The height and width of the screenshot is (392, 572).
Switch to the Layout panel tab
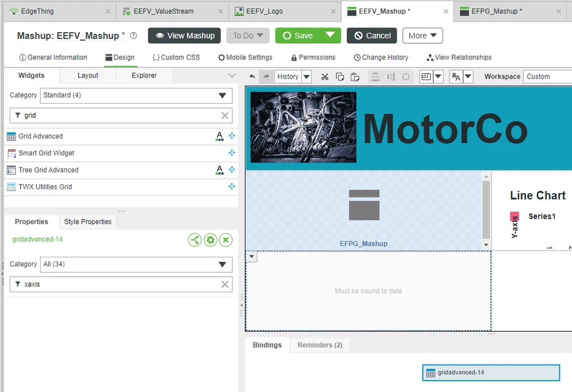pos(88,76)
